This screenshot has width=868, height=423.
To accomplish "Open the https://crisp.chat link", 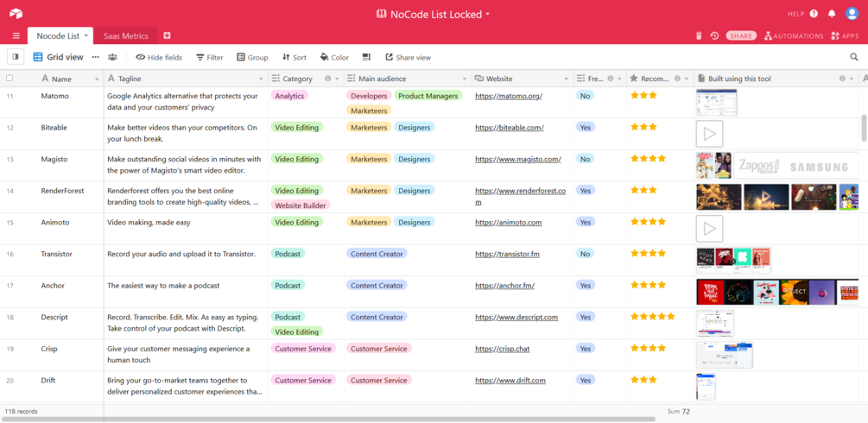I will 501,349.
